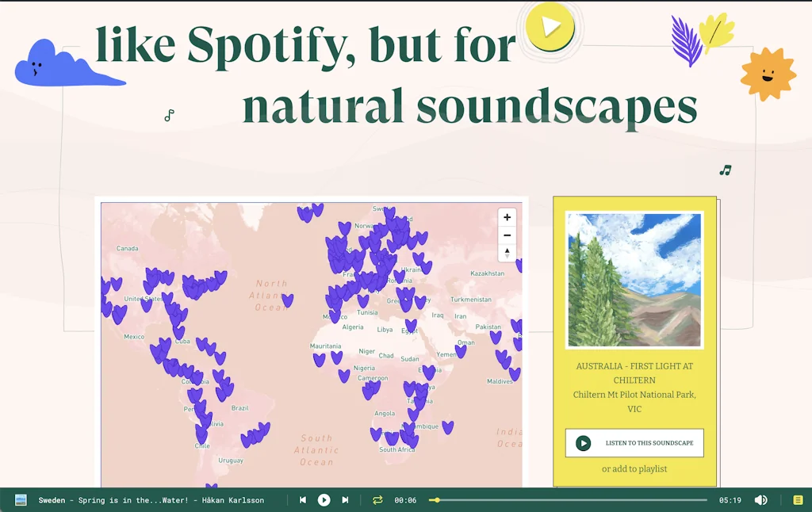Open the volume speaker control

(760, 500)
